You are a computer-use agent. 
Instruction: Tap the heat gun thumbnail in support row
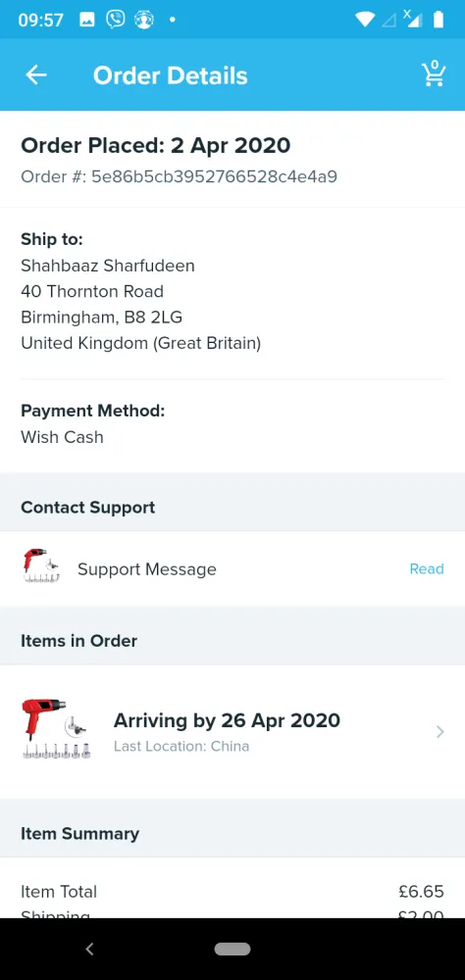point(41,565)
